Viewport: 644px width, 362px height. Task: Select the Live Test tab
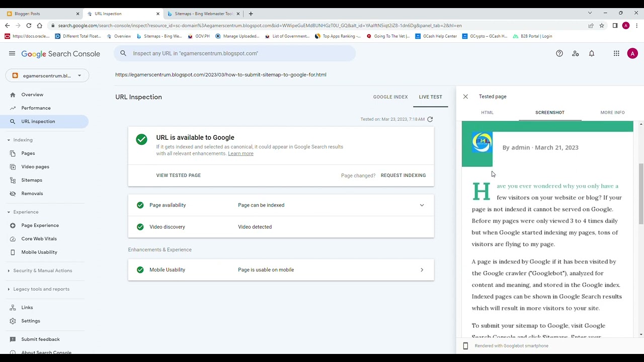431,97
